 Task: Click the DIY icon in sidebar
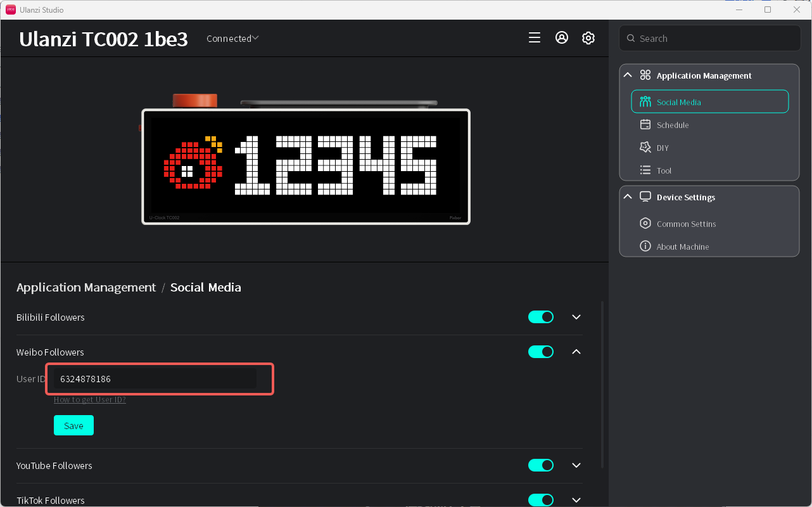[645, 148]
